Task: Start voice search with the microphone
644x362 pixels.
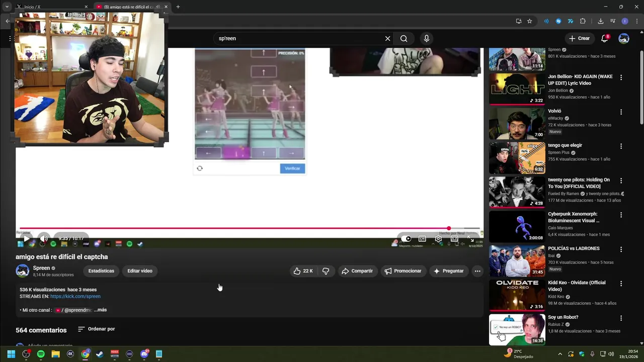Action: [x=427, y=39]
